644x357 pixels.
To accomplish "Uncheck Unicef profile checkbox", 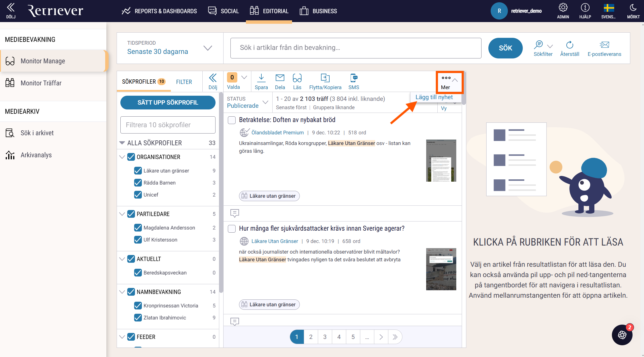I will pyautogui.click(x=138, y=195).
